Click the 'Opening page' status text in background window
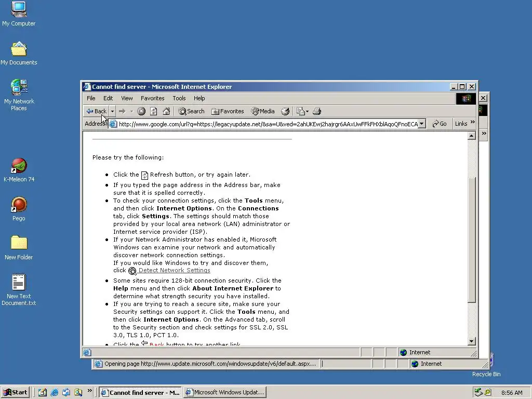This screenshot has width=532, height=399. click(210, 364)
